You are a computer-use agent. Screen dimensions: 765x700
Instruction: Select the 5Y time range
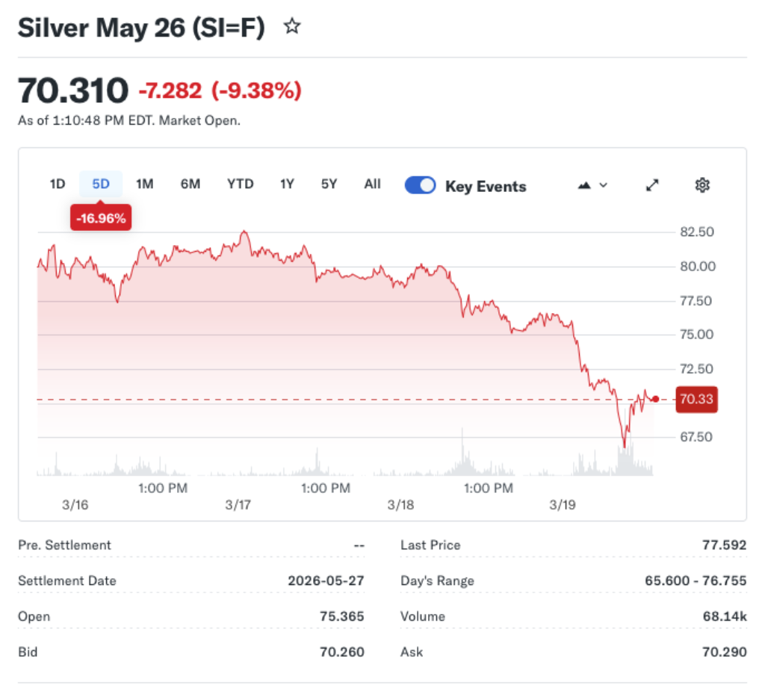pos(329,184)
